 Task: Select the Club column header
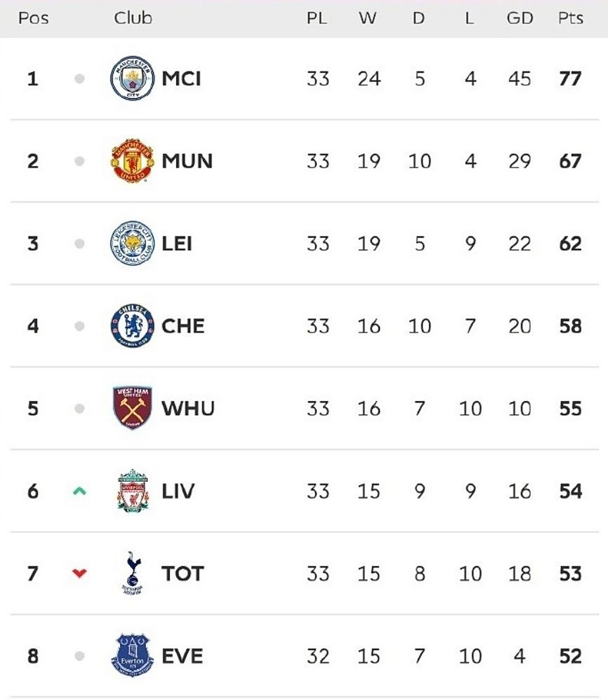133,18
